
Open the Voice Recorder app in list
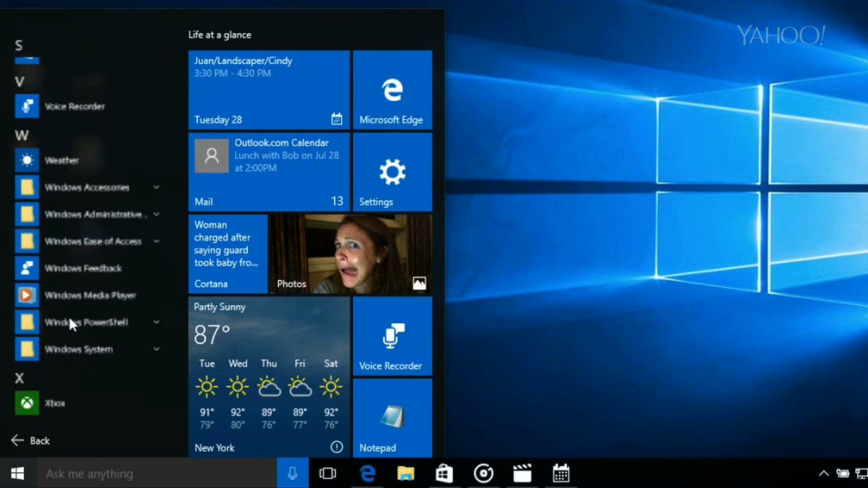coord(75,106)
